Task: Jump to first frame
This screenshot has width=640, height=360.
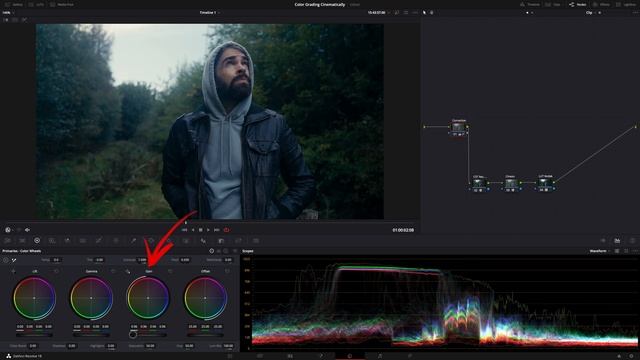Action: point(184,230)
